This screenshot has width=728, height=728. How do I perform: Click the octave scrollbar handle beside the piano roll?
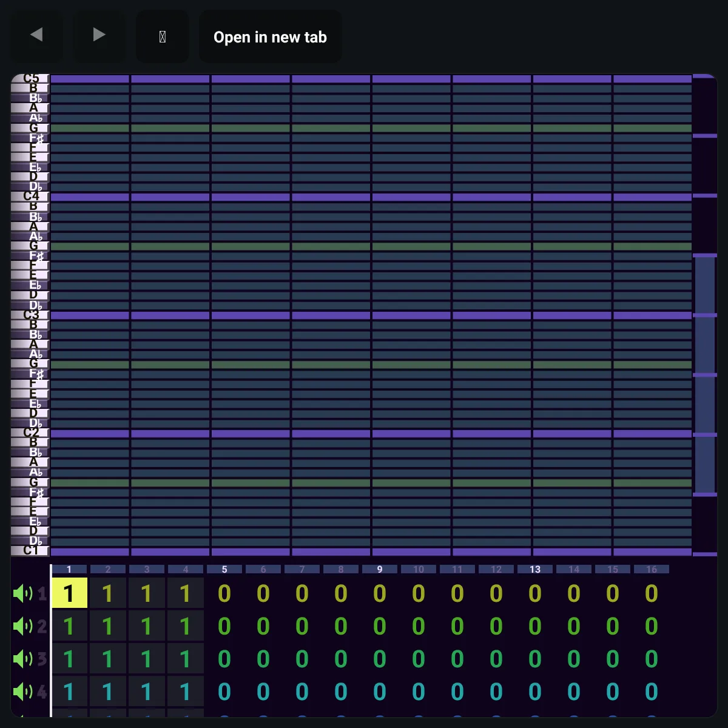[705, 374]
